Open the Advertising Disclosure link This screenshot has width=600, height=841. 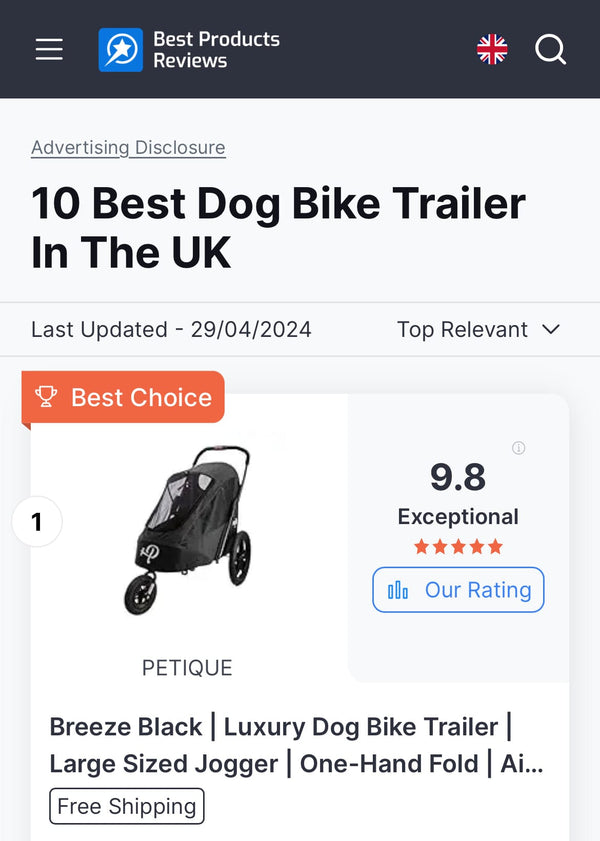point(128,147)
